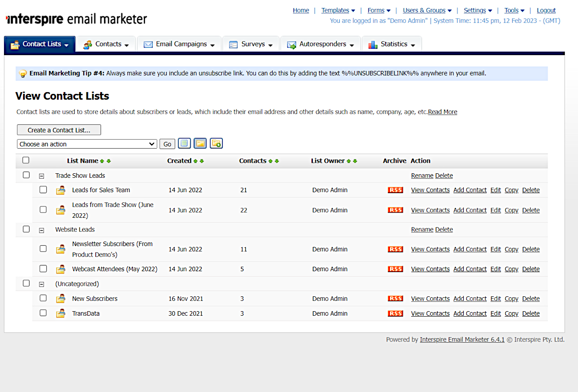Open RSS feed for TransData
Image resolution: width=578 pixels, height=392 pixels.
[x=395, y=314]
